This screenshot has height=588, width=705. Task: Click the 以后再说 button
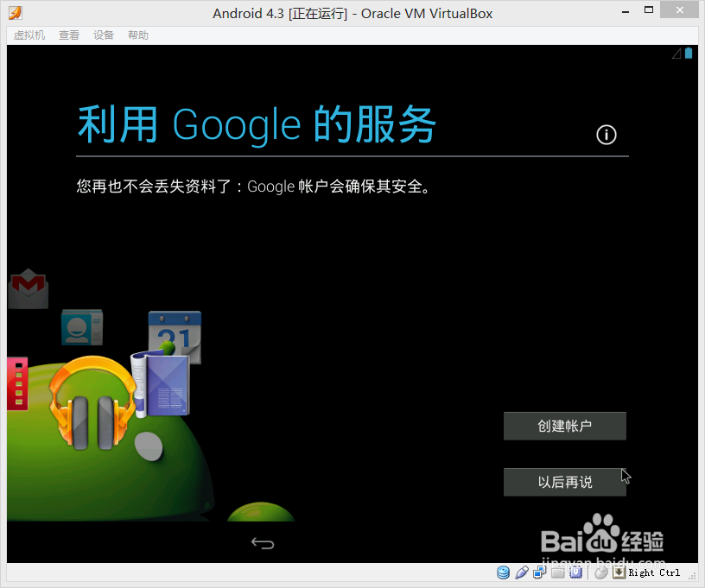coord(565,482)
